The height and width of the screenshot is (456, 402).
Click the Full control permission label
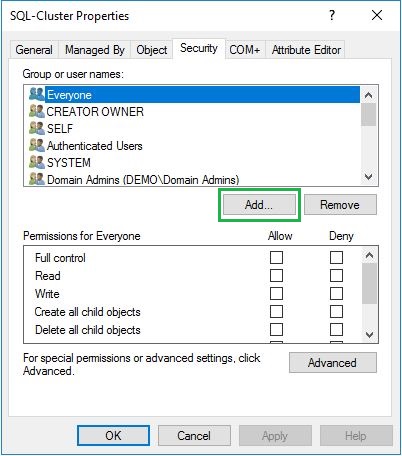(60, 258)
